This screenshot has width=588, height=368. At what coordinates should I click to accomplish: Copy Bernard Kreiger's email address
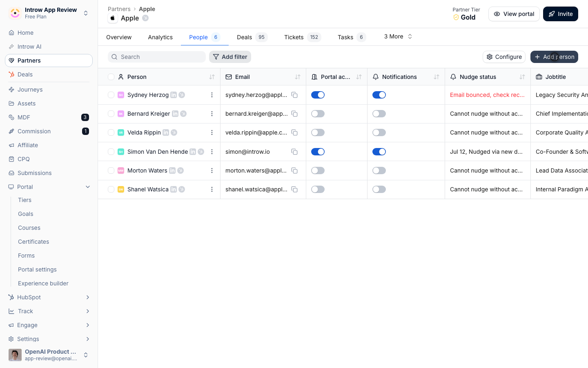(294, 114)
